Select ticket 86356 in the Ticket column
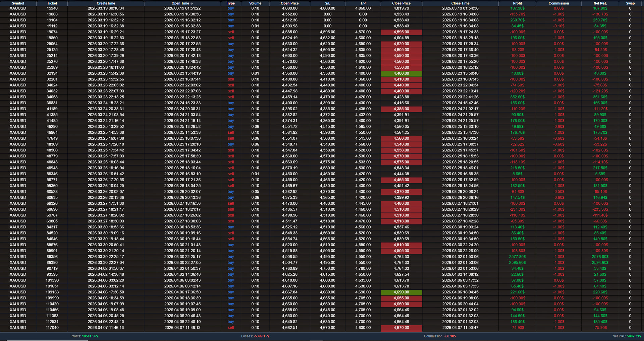 pos(52,257)
